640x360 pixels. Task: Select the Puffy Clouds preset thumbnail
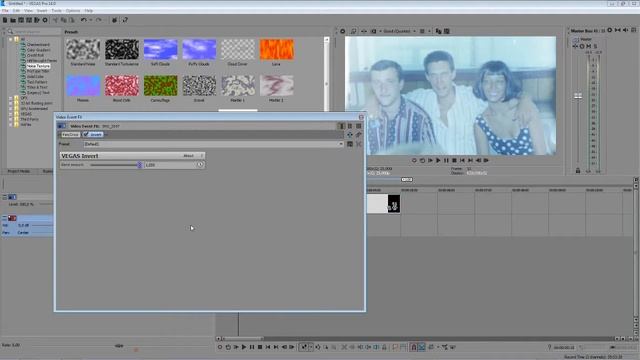pos(199,49)
